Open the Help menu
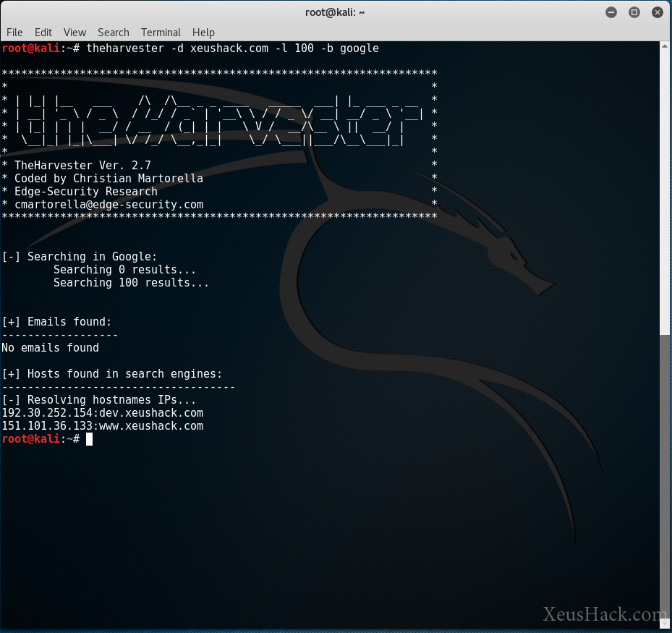Image resolution: width=672 pixels, height=633 pixels. (203, 33)
